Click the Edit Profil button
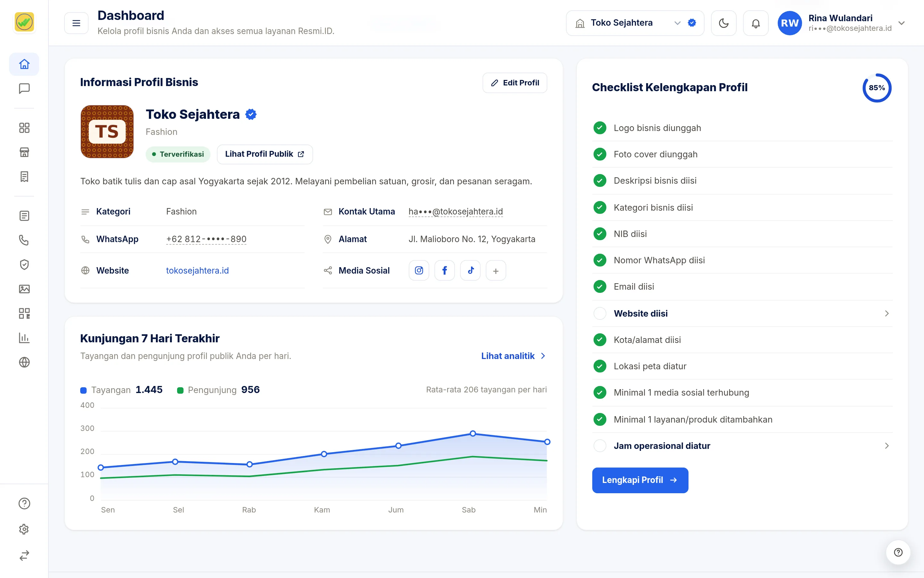 click(x=515, y=83)
